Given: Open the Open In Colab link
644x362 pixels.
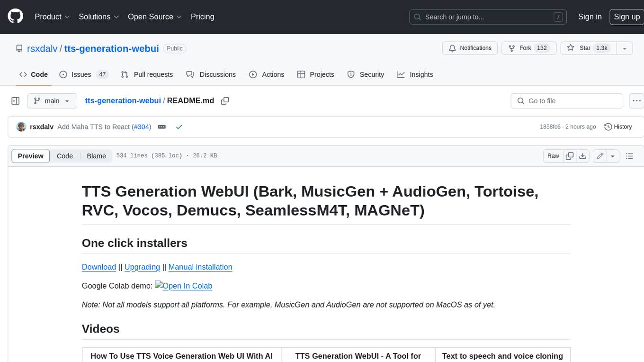Looking at the screenshot, I should point(184,286).
